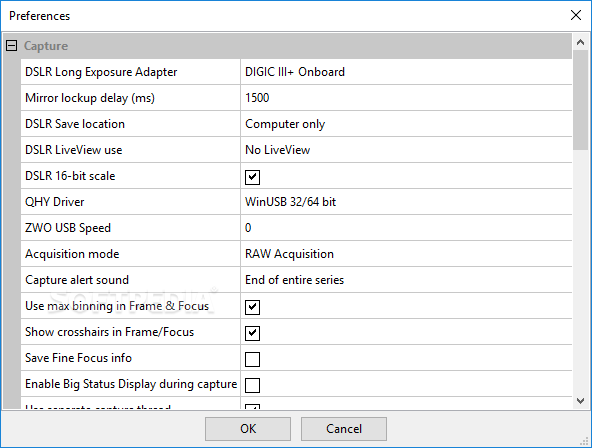Screen dimensions: 592x448
Task: Uncheck the DSLR 16-bit scale checkbox
Action: click(252, 177)
